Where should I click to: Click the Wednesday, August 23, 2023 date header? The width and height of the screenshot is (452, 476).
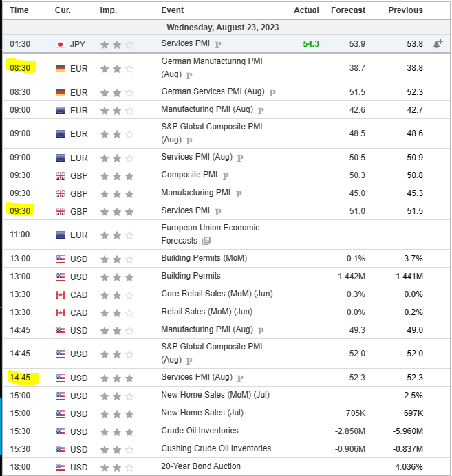223,27
